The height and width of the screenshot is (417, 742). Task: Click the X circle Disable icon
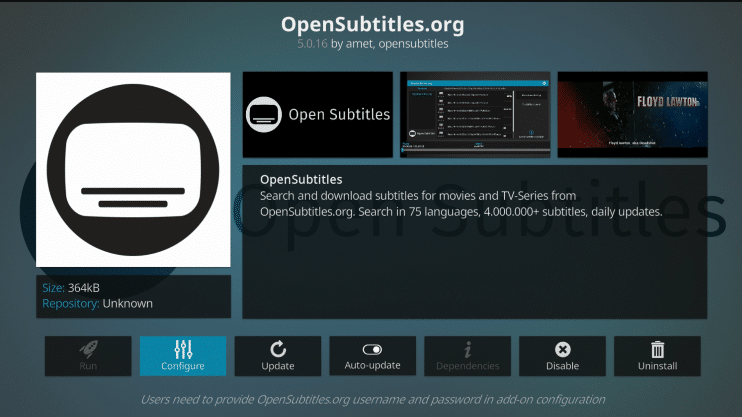[562, 349]
